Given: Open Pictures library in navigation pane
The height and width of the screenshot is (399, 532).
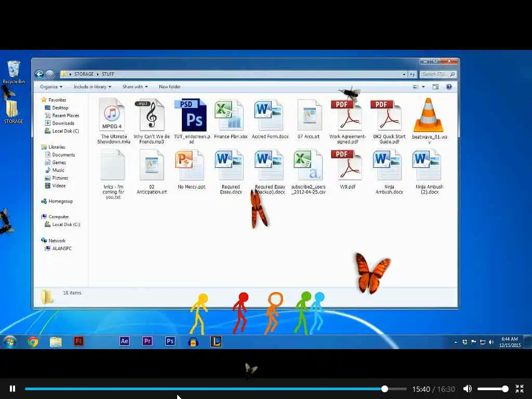Looking at the screenshot, I should coord(56,178).
